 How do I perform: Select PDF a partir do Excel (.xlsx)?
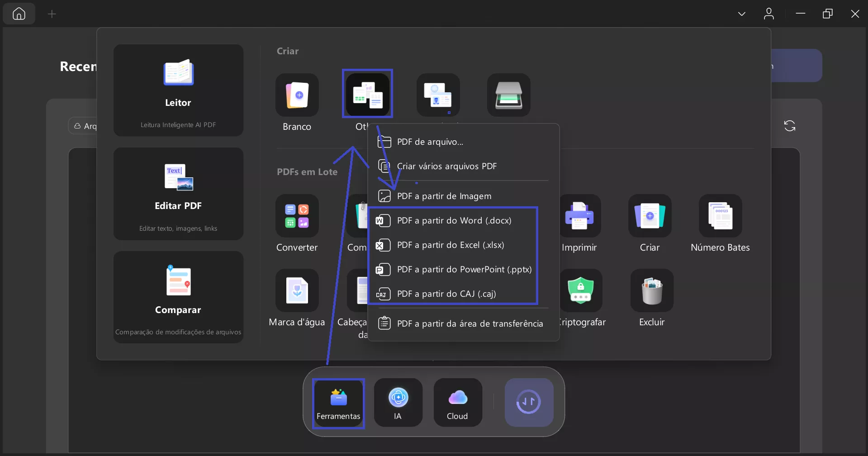coord(464,245)
